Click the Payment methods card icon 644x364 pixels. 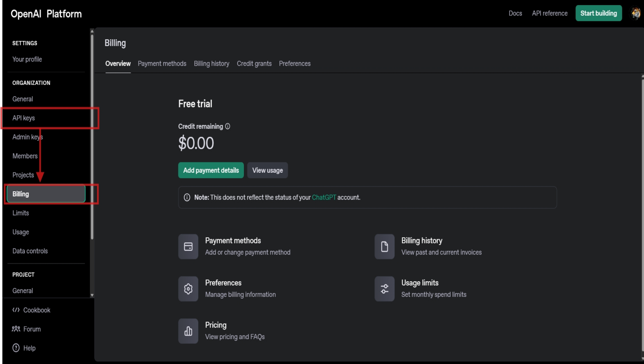[188, 247]
